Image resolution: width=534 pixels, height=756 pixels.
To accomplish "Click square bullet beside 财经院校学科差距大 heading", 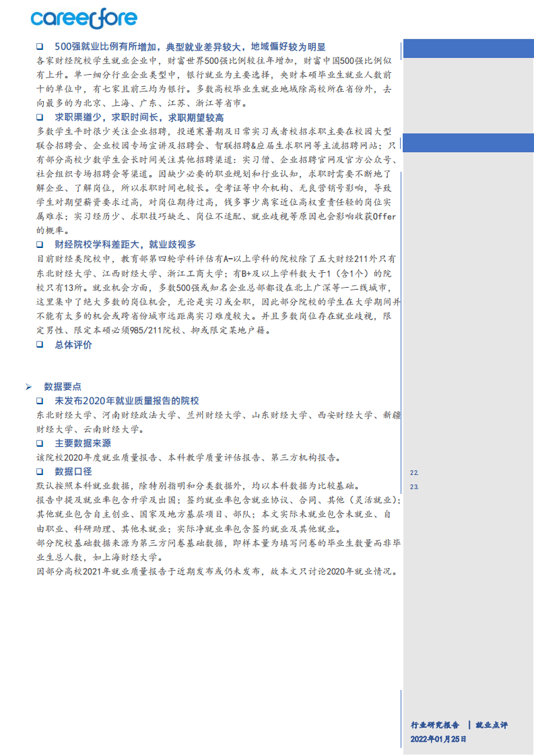I will (40, 245).
